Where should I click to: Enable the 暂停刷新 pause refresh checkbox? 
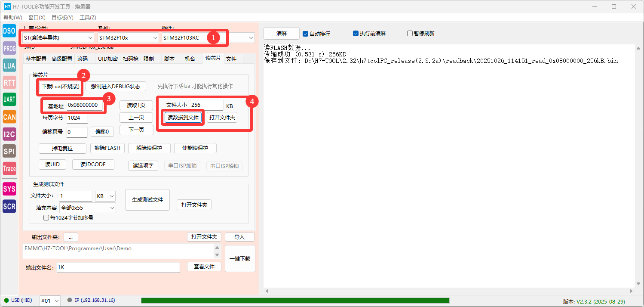(410, 33)
